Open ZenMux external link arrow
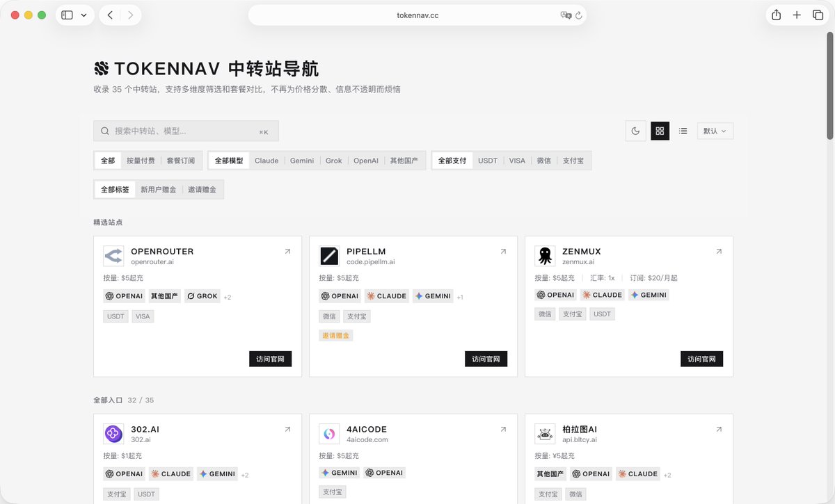Screen dimensions: 835x504 [x=719, y=252]
